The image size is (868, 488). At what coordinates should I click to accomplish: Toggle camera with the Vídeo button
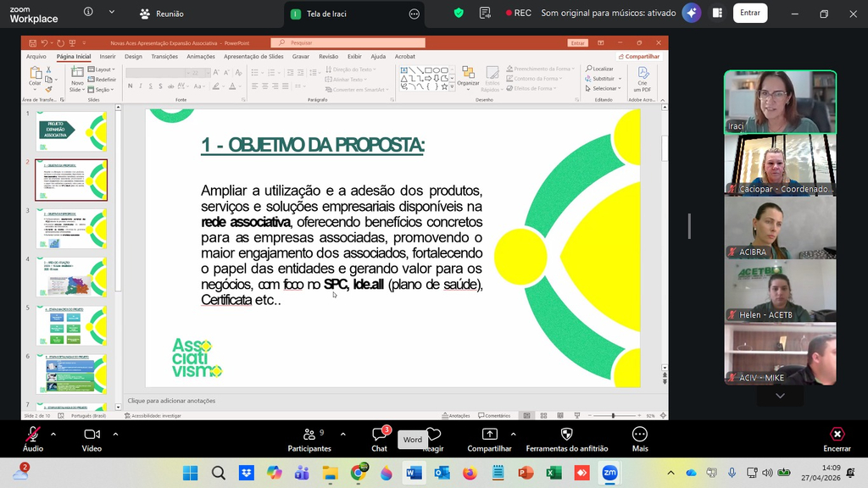(92, 435)
